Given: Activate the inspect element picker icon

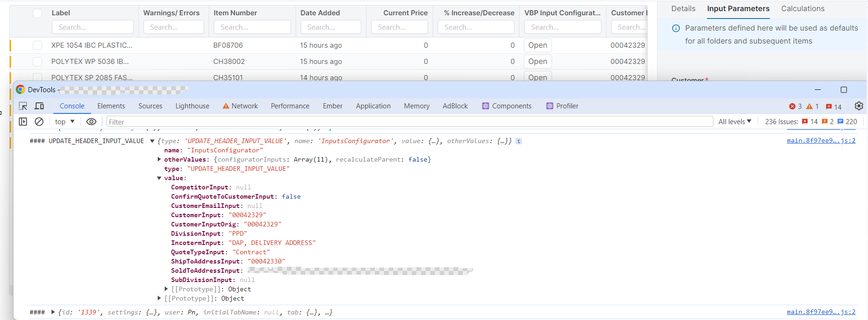Looking at the screenshot, I should coord(23,106).
